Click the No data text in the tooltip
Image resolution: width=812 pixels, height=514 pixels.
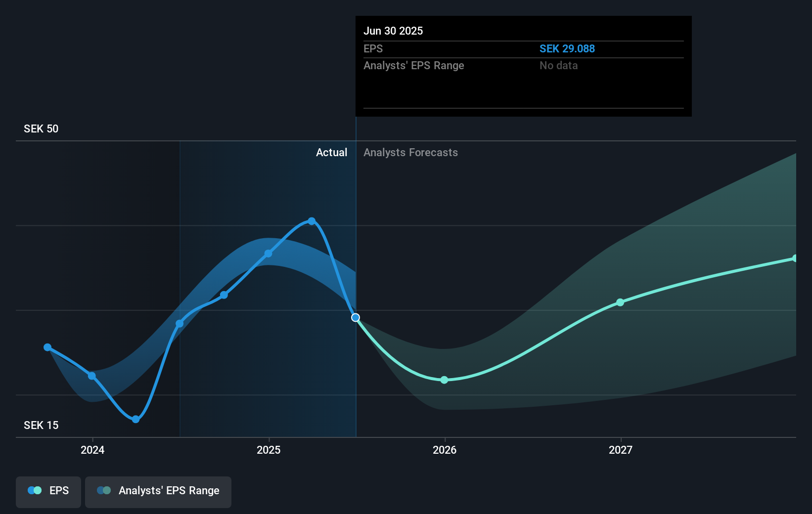pos(558,65)
